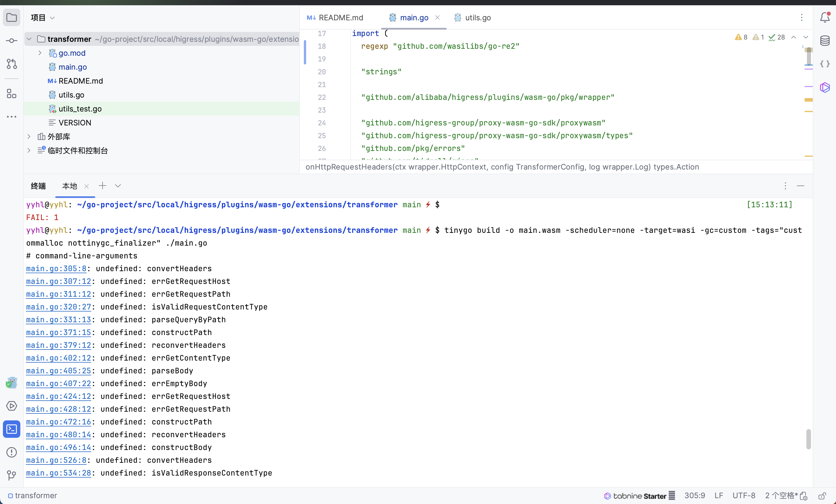Open the Tabnine sidebar icon

pos(824,87)
